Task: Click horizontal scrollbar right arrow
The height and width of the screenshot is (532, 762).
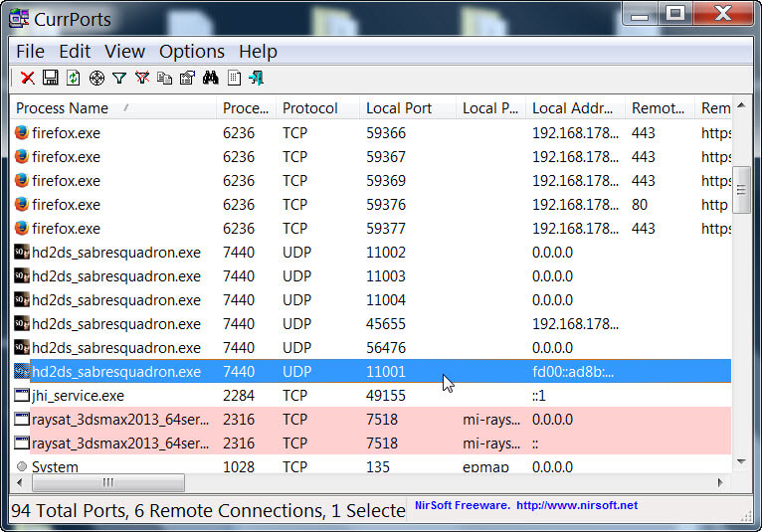Action: (x=720, y=482)
